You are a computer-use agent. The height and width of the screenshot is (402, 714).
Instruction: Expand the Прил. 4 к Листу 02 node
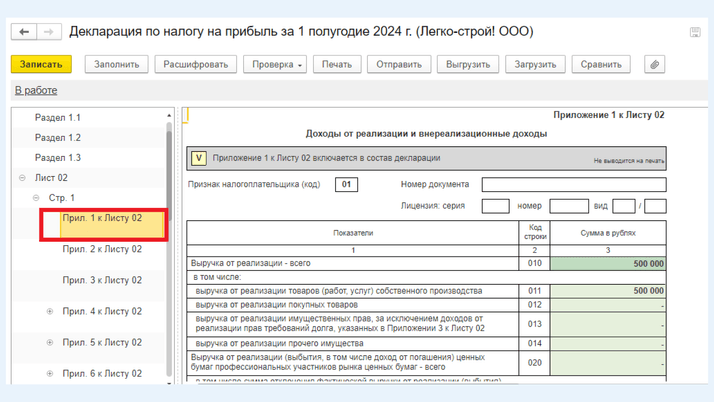pyautogui.click(x=50, y=311)
